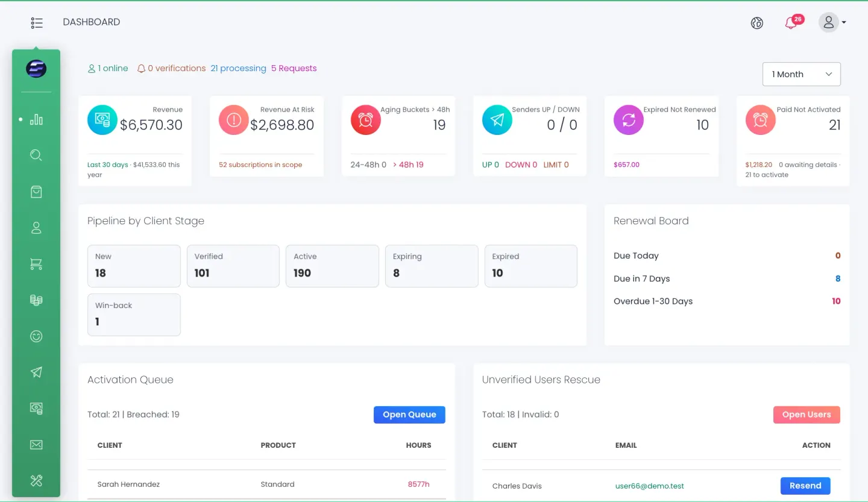
Task: Click the Aging Buckets alarm clock icon
Action: [366, 120]
